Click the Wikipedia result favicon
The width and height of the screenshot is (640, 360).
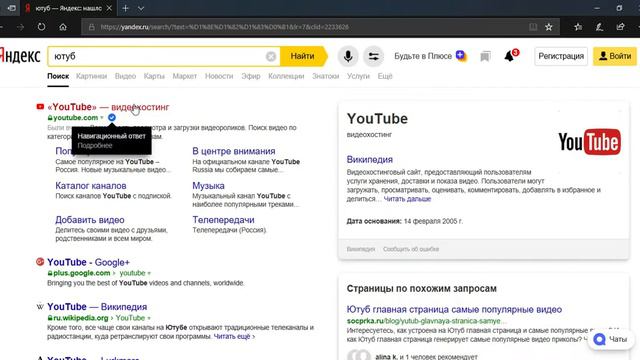tap(40, 307)
